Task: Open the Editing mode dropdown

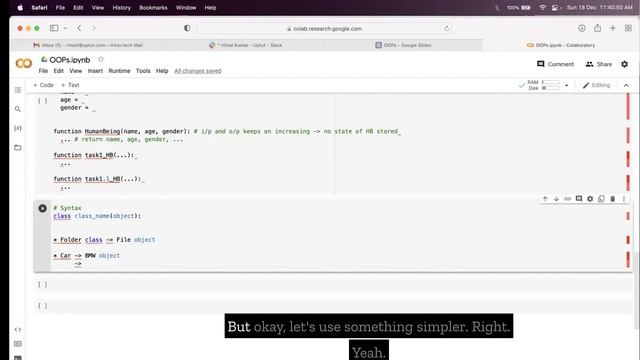Action: [596, 85]
